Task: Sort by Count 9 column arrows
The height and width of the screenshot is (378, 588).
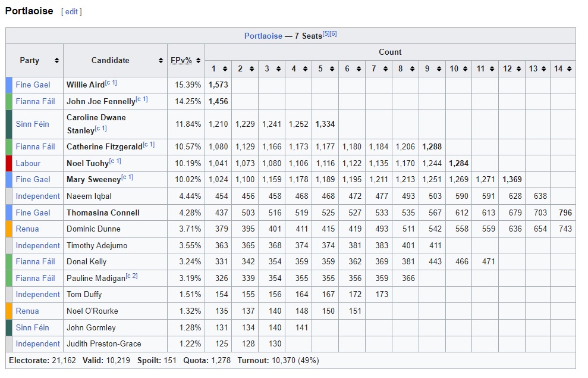Action: point(439,68)
